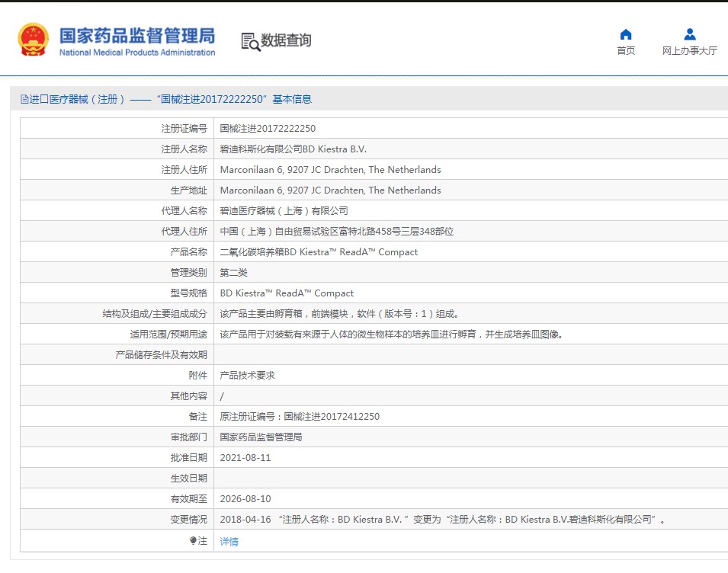Viewport: 728px width, 573px height.
Task: Click the 管理类别 row label
Action: (188, 272)
